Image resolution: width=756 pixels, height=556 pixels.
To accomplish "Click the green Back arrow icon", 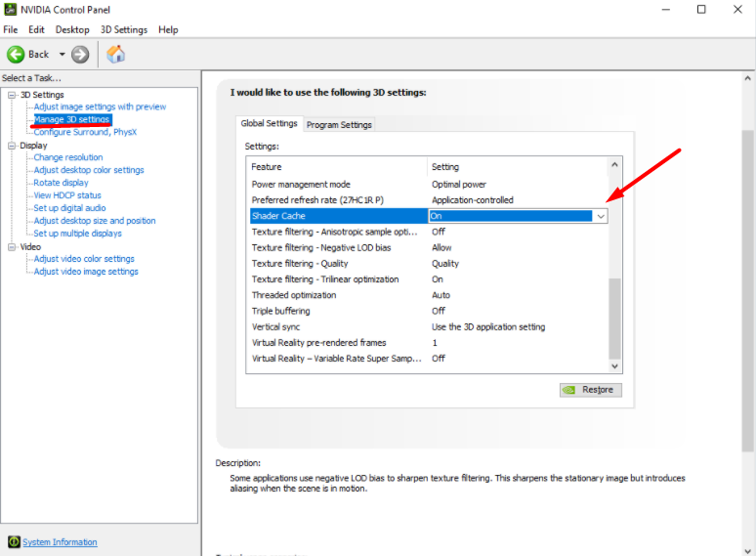I will click(16, 55).
